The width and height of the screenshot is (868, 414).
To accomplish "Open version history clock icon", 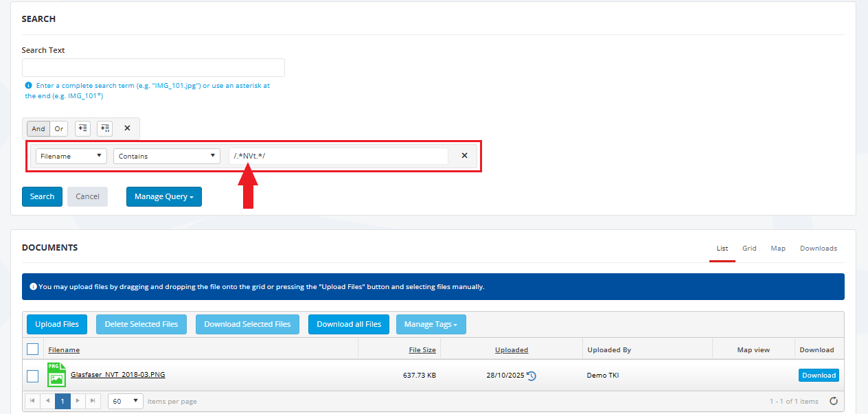I will pos(532,376).
